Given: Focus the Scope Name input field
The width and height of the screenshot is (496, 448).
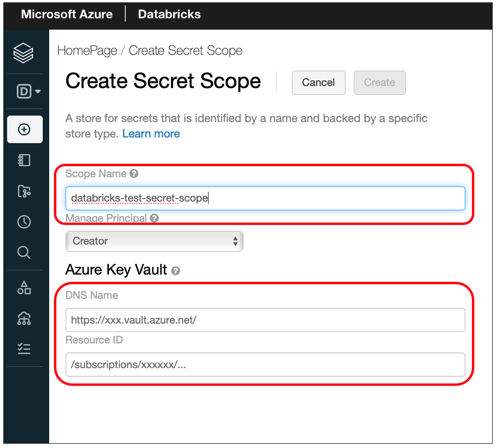Looking at the screenshot, I should [x=265, y=198].
